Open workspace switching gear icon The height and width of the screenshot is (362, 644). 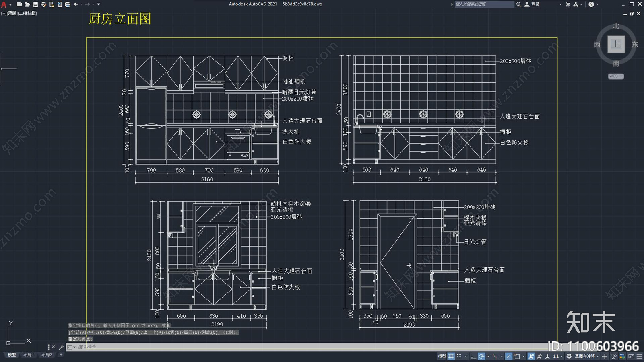(x=569, y=356)
